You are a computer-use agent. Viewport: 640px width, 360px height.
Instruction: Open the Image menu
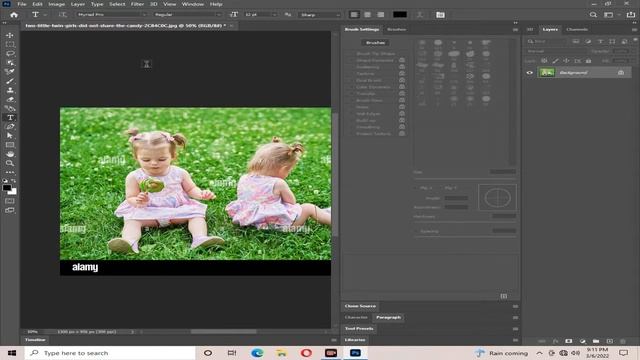click(x=57, y=4)
